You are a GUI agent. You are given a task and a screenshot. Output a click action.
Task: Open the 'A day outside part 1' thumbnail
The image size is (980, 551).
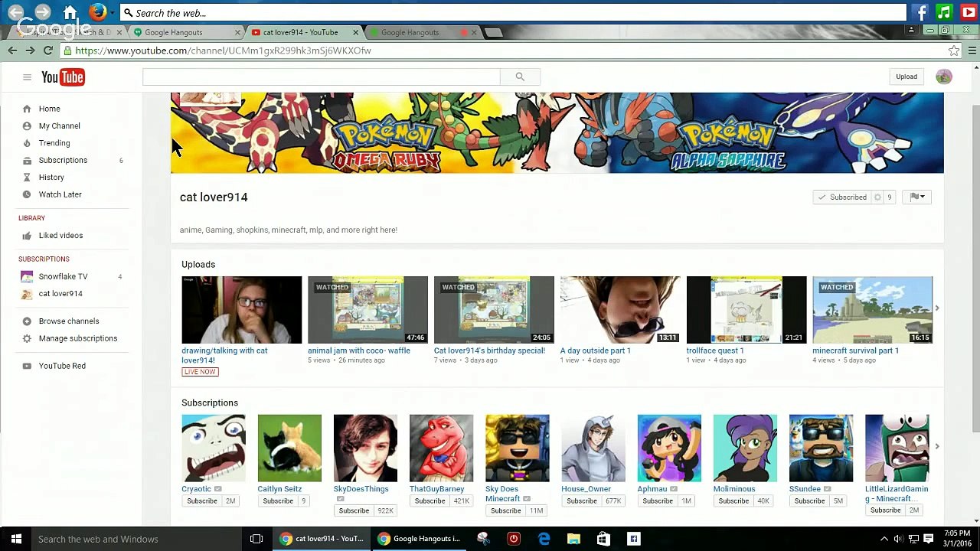pos(620,310)
